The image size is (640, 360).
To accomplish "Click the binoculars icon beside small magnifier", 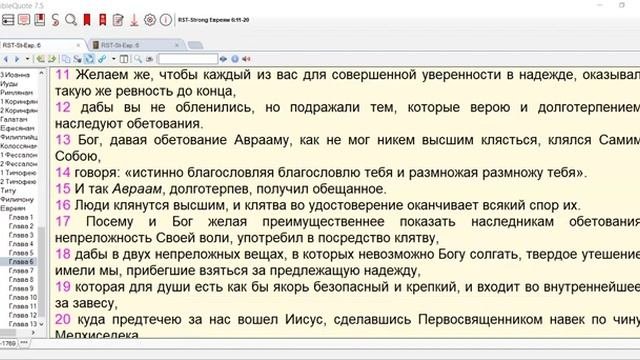I will click(149, 59).
